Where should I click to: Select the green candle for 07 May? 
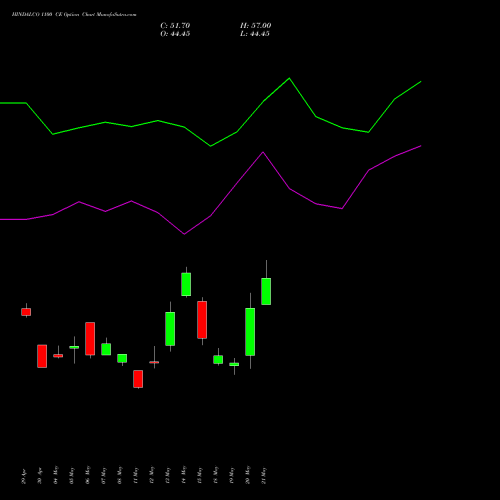[106, 349]
